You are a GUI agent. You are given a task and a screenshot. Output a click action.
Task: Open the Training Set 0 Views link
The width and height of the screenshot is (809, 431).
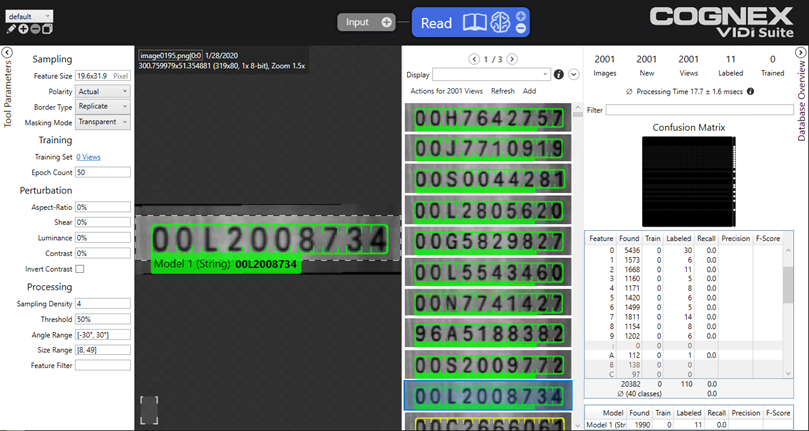tap(88, 157)
